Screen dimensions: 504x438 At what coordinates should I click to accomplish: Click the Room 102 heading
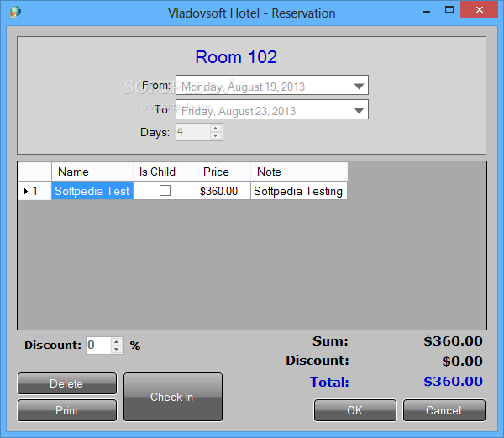tap(236, 57)
